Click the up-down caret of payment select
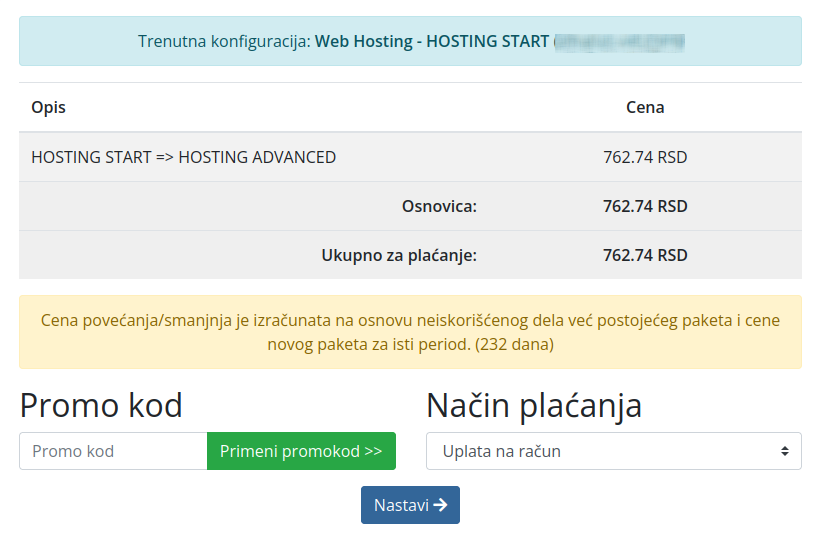 (785, 451)
